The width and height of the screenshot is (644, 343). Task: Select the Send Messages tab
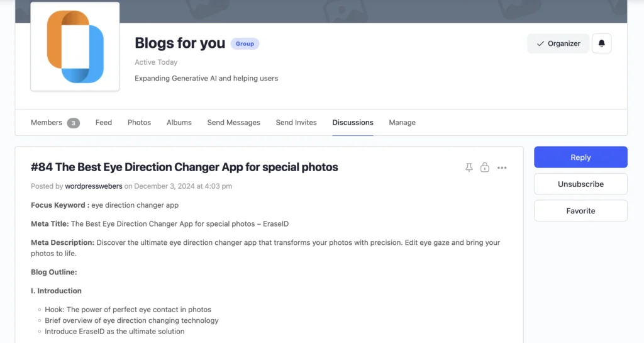click(234, 123)
